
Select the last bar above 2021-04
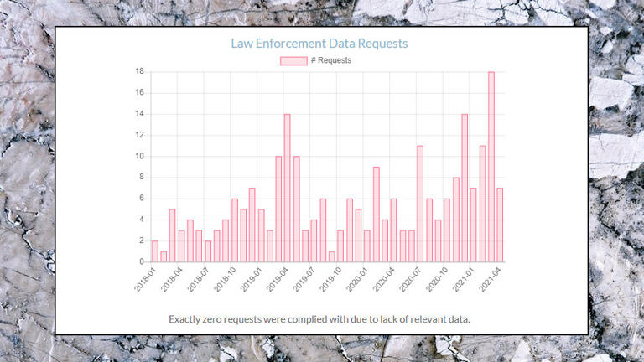tap(500, 225)
